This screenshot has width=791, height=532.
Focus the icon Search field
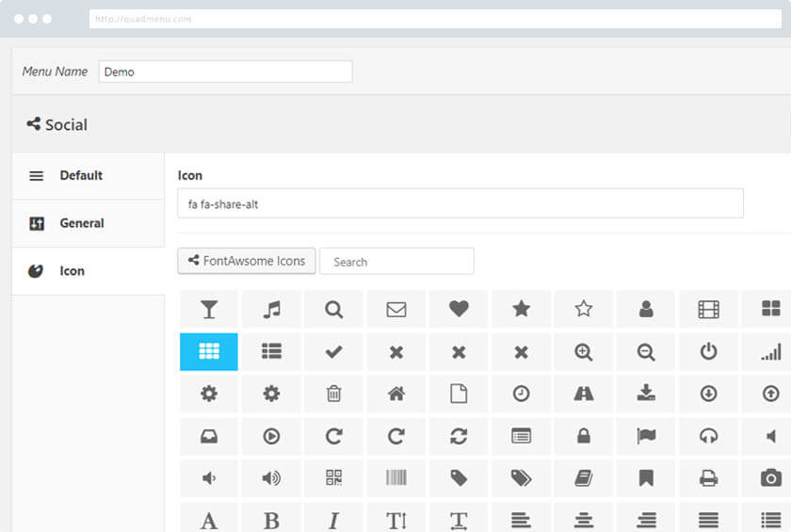pos(396,262)
